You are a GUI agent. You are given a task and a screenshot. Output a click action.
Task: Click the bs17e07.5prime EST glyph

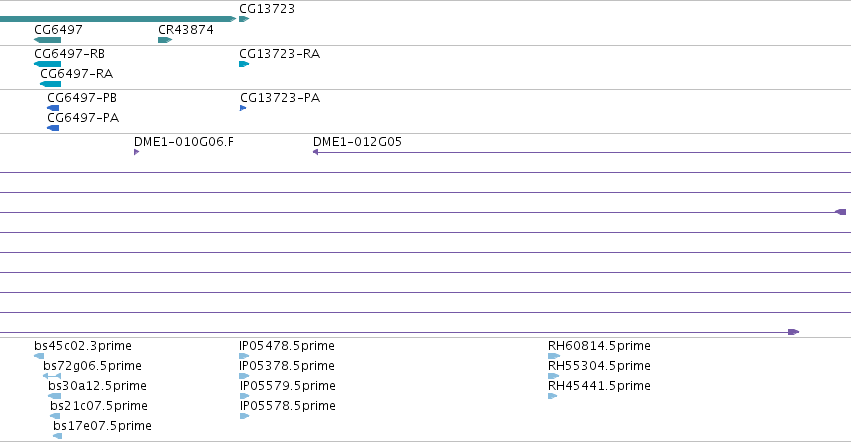click(58, 436)
